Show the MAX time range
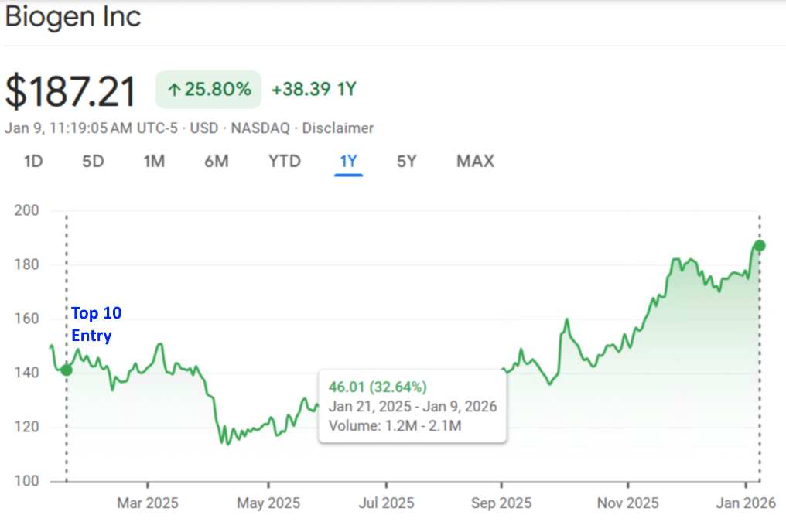The width and height of the screenshot is (786, 532). click(475, 162)
